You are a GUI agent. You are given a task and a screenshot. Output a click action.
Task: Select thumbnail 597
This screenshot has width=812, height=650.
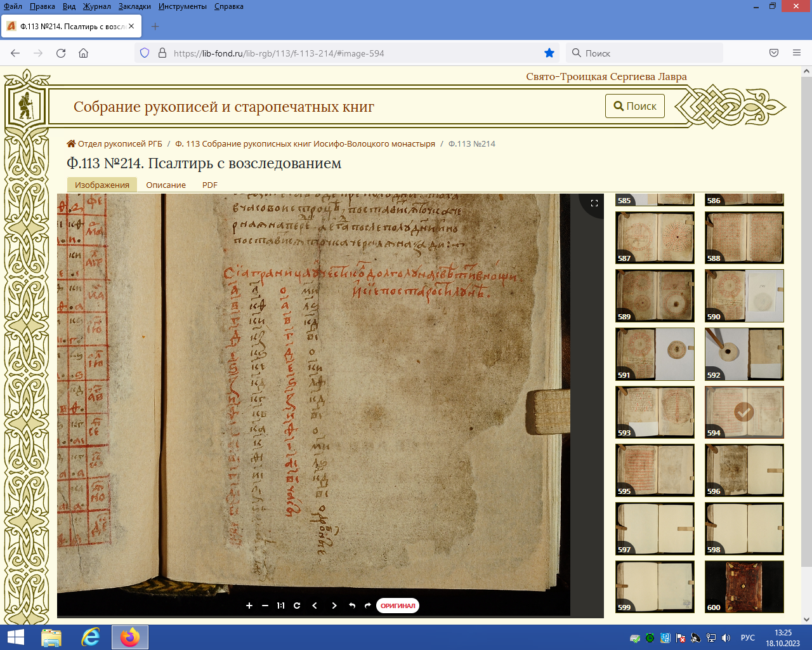(655, 529)
